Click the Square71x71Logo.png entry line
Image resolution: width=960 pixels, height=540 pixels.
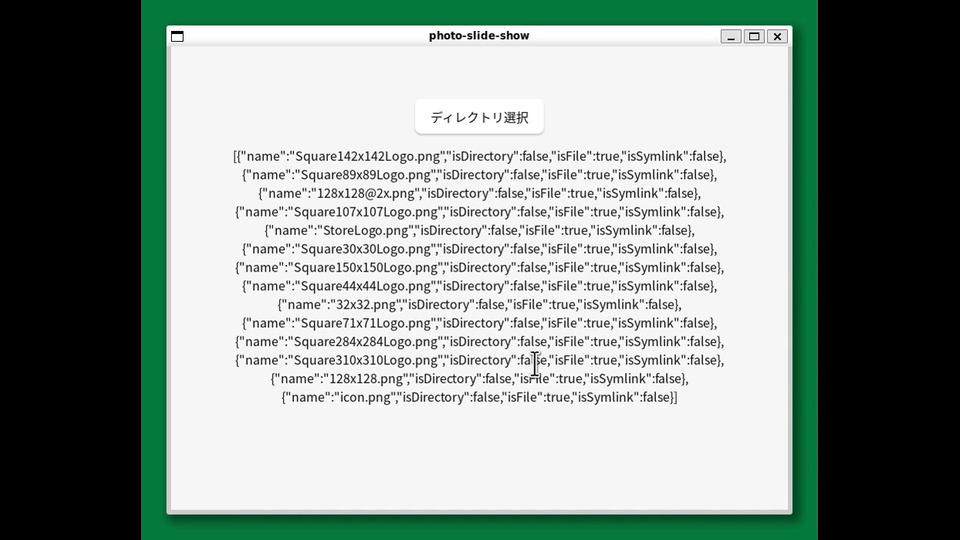[x=479, y=323]
